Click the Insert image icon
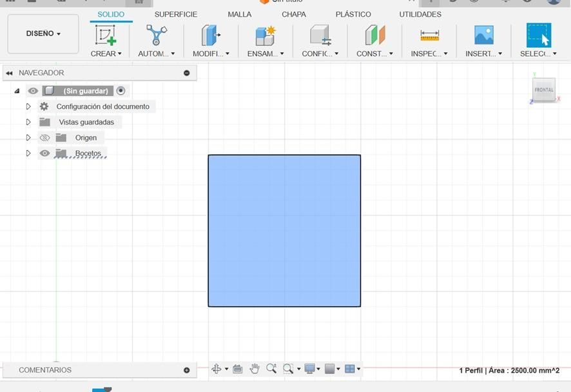The width and height of the screenshot is (571, 392). pyautogui.click(x=483, y=35)
